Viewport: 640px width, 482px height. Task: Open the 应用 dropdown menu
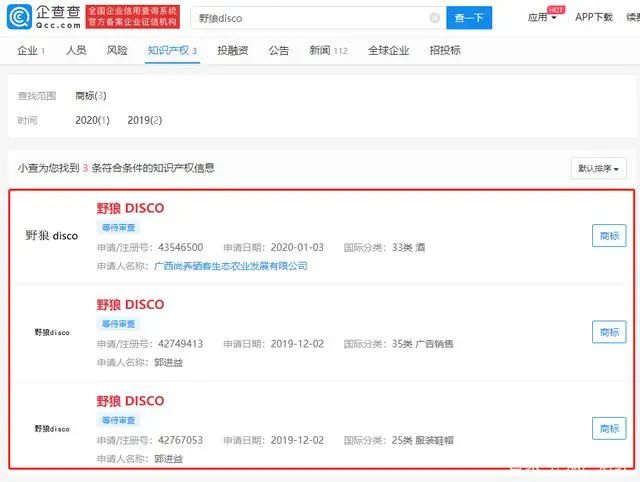pos(542,17)
